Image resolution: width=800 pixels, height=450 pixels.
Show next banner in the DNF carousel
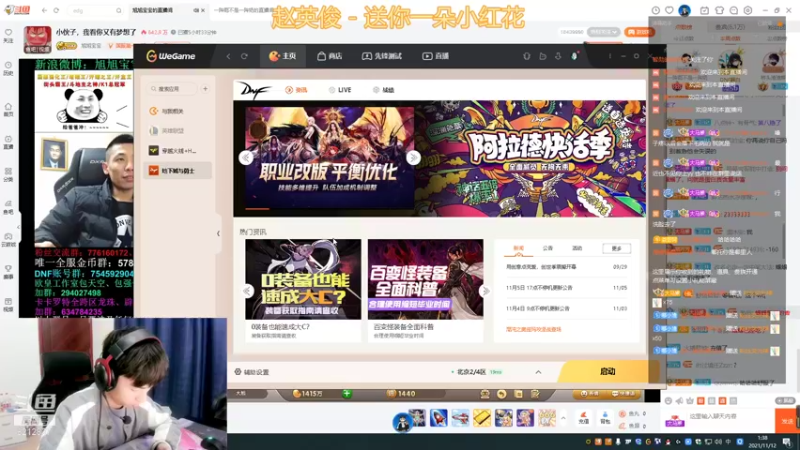tap(413, 158)
